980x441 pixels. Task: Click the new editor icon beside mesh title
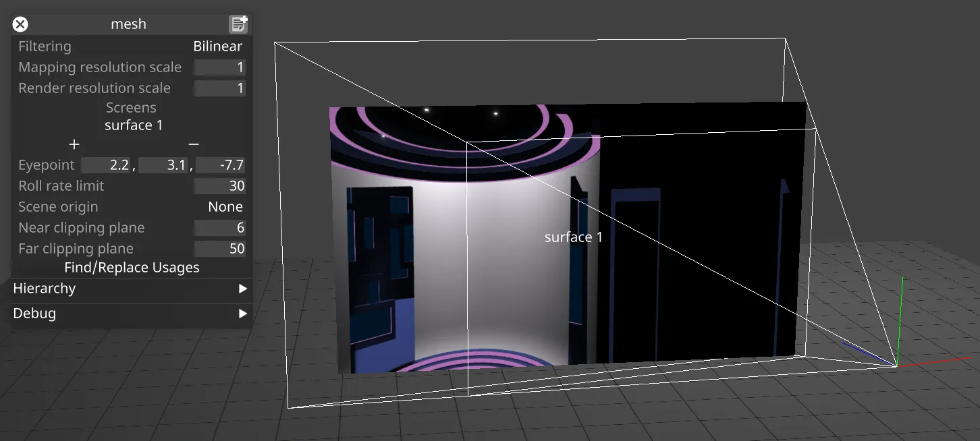239,24
